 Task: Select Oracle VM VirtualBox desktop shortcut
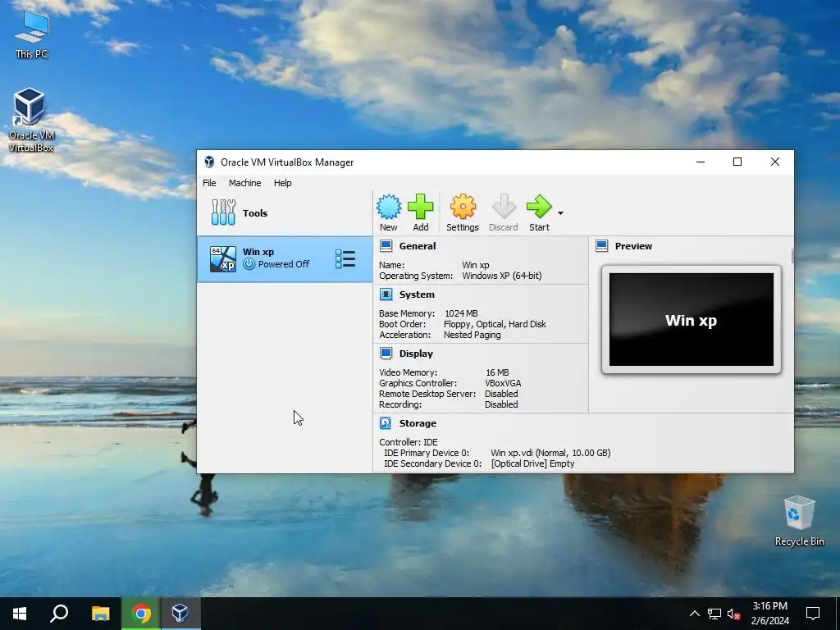point(30,120)
